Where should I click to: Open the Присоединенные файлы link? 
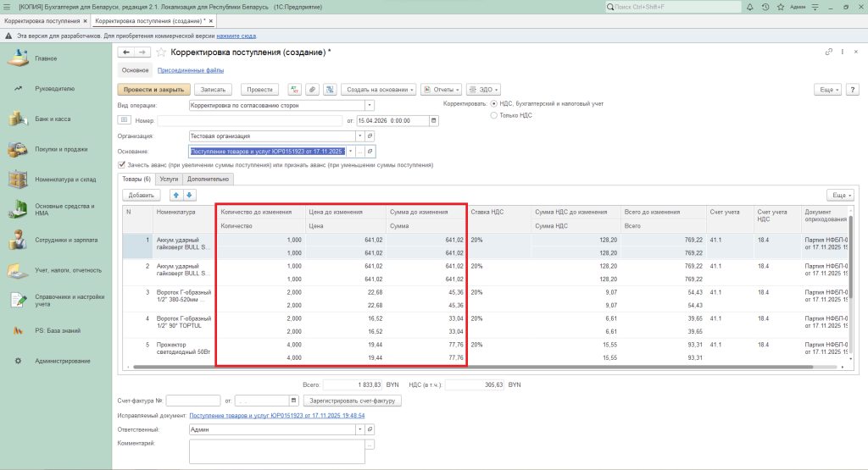(x=191, y=70)
